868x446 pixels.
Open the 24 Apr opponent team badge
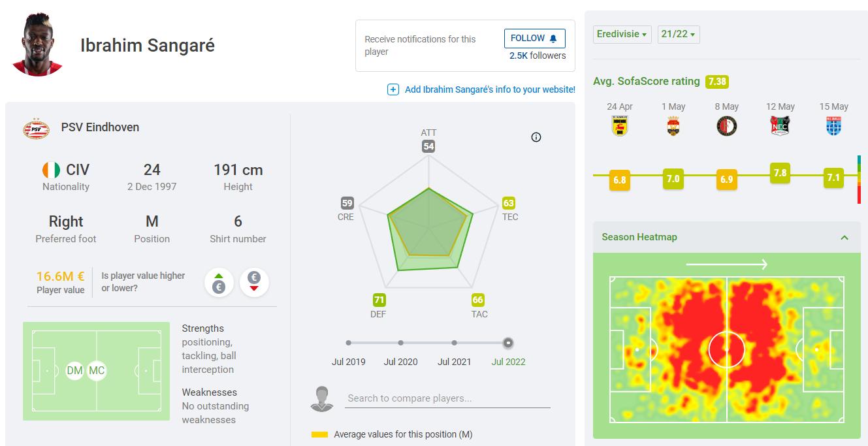(x=619, y=125)
